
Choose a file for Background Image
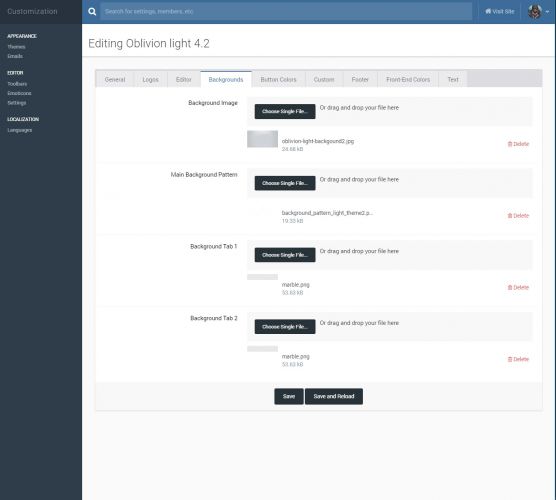[x=285, y=111]
